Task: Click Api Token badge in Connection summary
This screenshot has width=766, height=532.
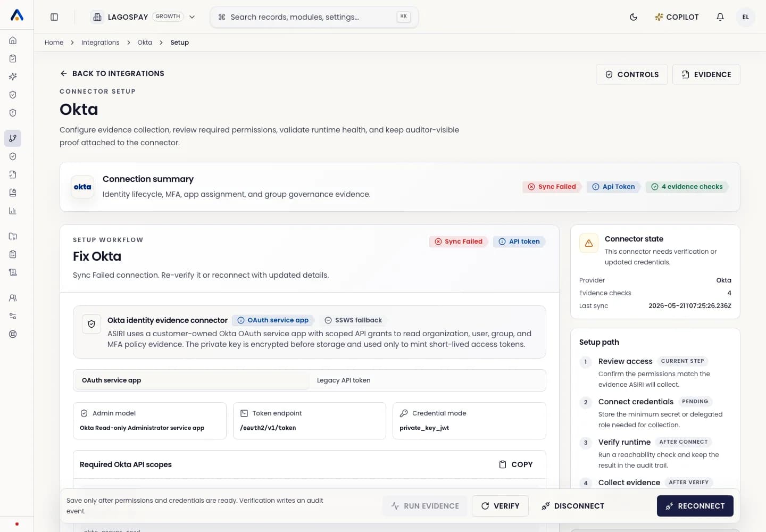Action: 613,187
